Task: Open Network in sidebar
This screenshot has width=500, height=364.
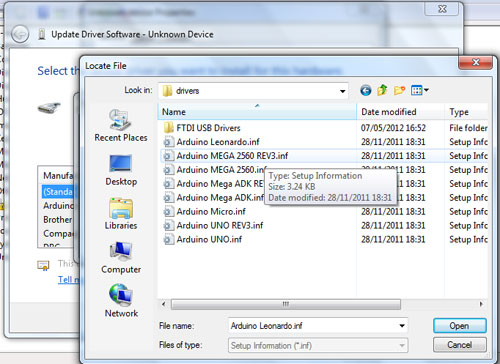Action: tap(121, 301)
